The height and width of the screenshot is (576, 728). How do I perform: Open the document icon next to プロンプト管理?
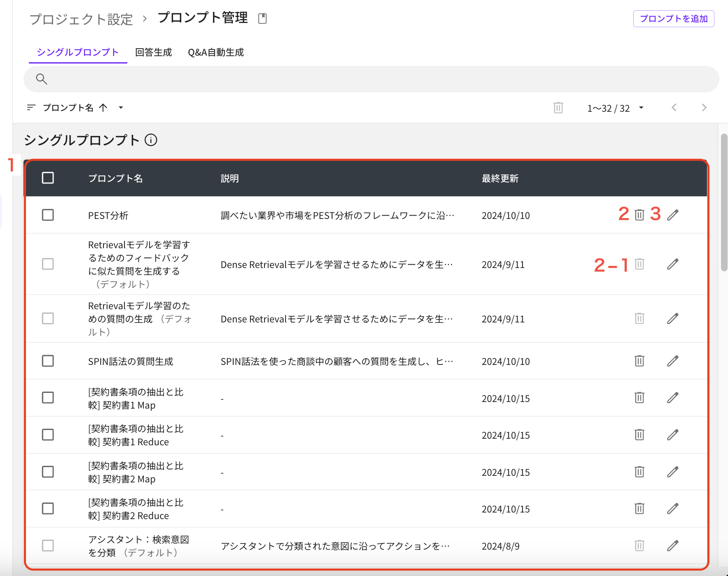pos(262,19)
